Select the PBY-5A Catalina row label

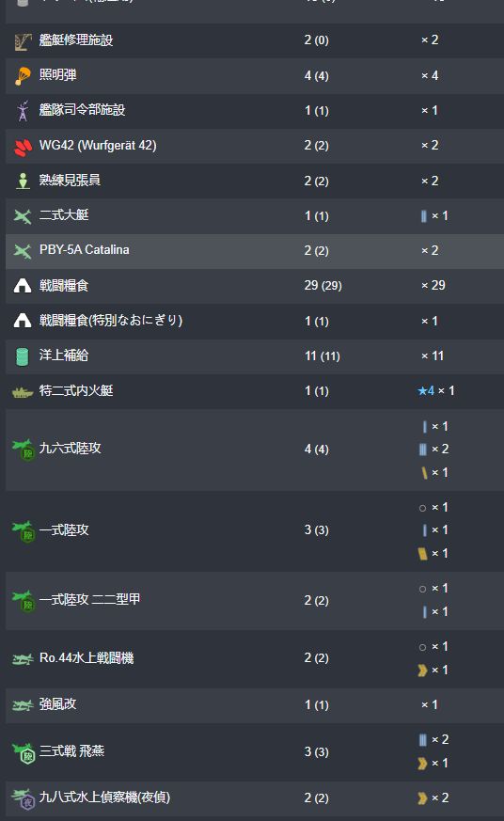[x=85, y=250]
